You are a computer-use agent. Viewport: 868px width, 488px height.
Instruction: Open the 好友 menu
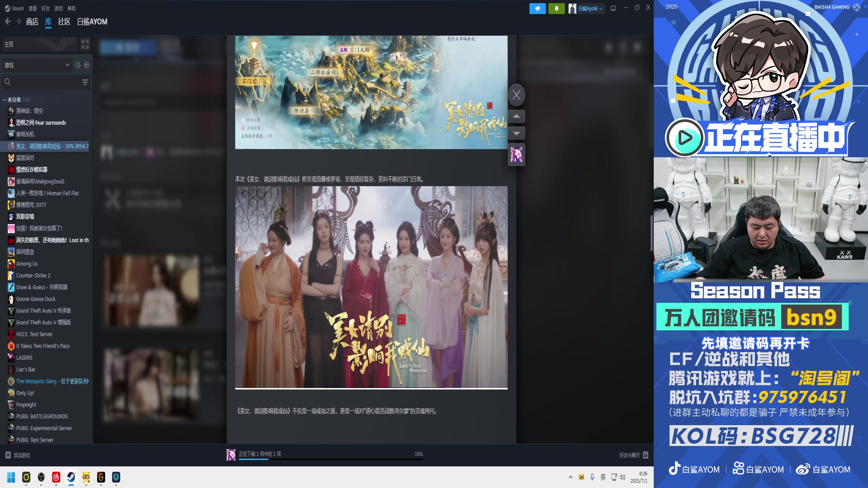click(x=46, y=8)
